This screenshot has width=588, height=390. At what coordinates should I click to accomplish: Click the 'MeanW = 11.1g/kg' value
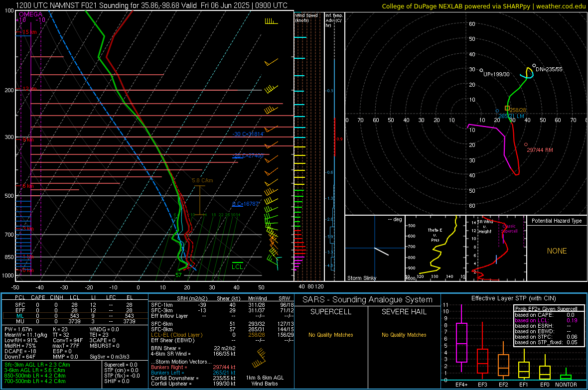[26, 335]
